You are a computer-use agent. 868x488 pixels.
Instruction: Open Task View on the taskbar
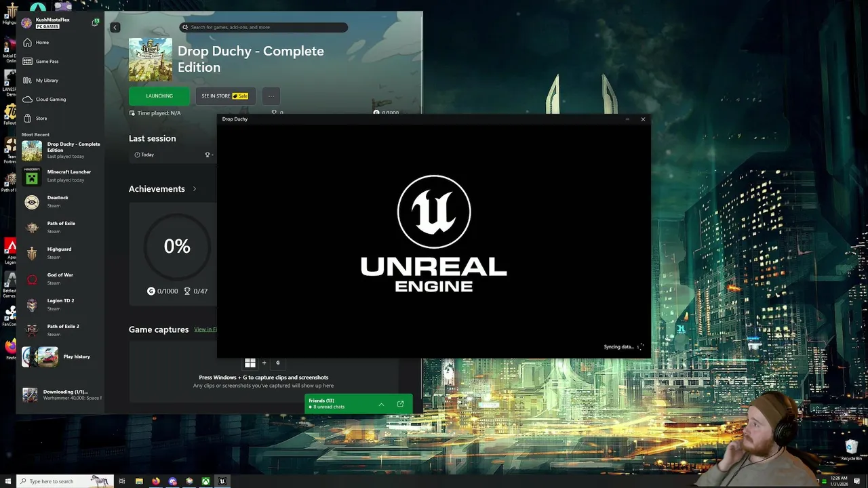click(x=122, y=481)
